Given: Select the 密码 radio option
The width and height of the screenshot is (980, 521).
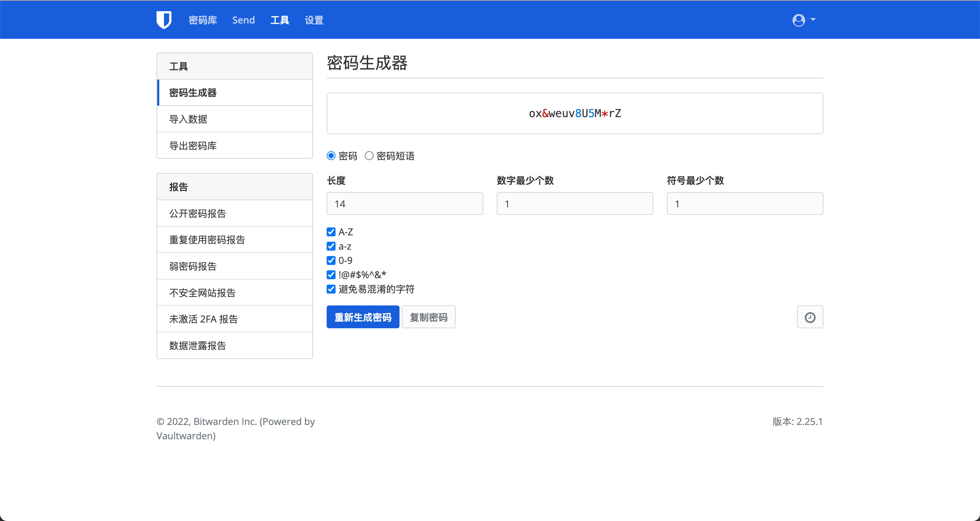Looking at the screenshot, I should (x=331, y=156).
